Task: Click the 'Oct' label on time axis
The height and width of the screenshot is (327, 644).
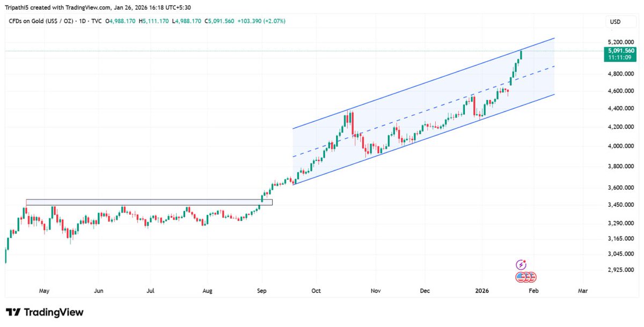Action: (x=316, y=291)
